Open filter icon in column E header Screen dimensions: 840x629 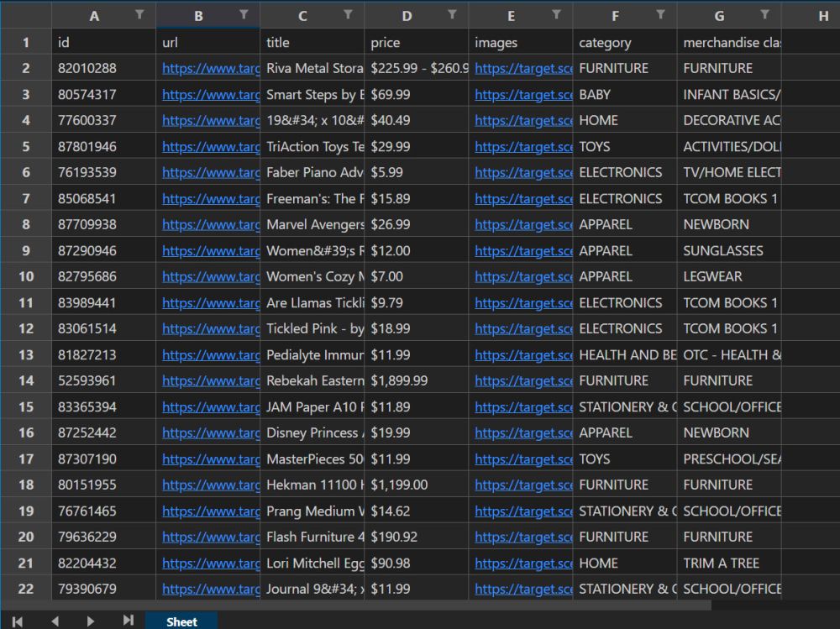point(557,15)
